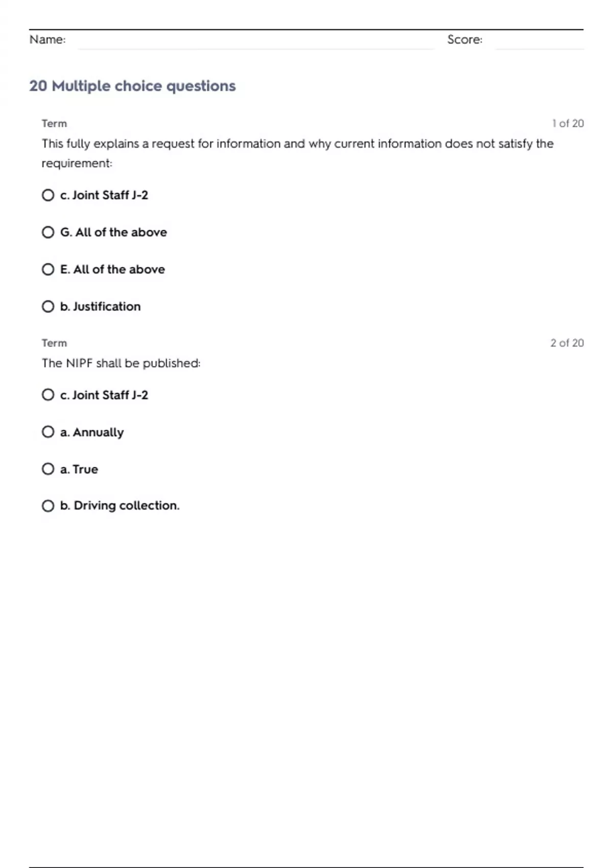This screenshot has height=868, width=613.
Task: Pick 'a. Annually' radio button
Action: click(x=48, y=432)
